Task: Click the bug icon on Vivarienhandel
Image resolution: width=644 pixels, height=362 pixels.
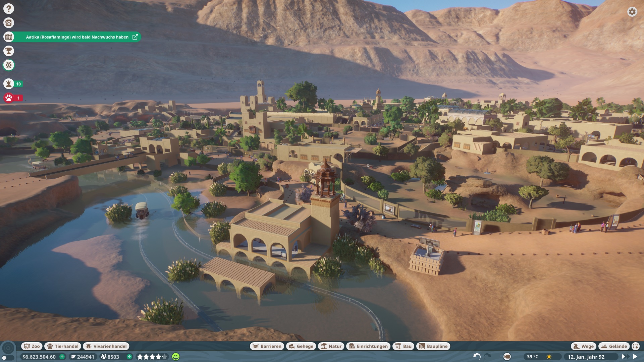Action: click(89, 346)
